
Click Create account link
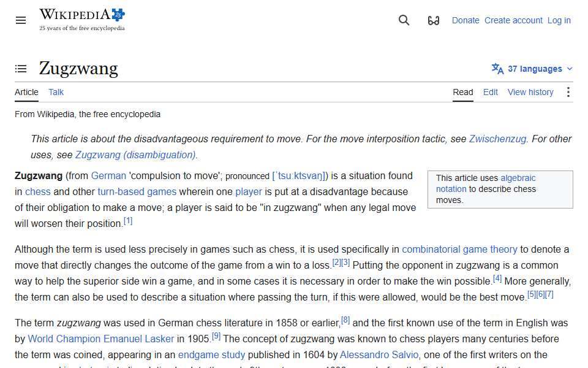point(513,20)
